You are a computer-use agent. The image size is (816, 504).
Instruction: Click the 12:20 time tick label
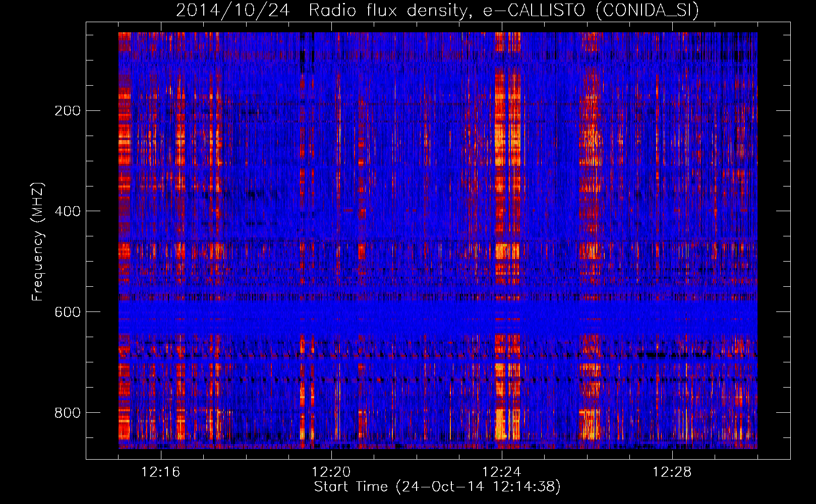pos(331,472)
